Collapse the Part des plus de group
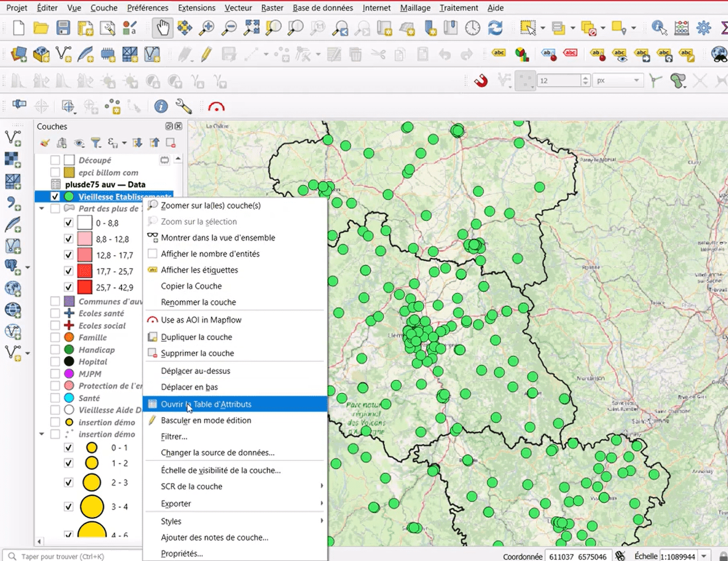This screenshot has width=728, height=561. (42, 209)
